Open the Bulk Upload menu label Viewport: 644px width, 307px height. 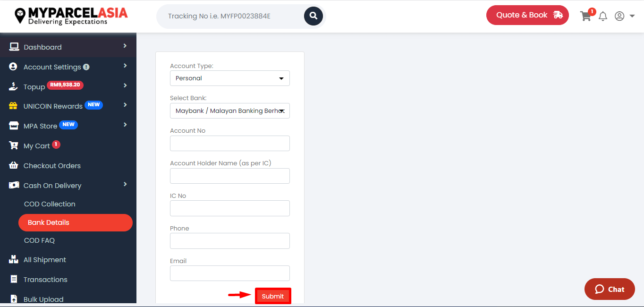43,299
